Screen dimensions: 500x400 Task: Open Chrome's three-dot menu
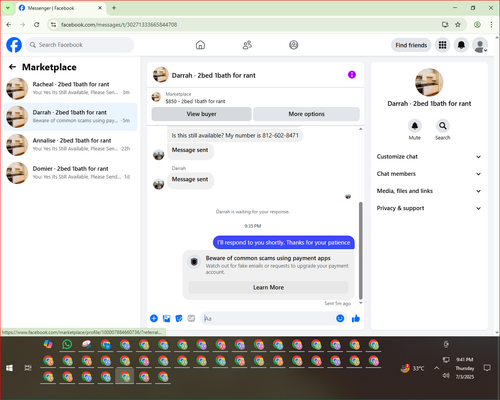(491, 25)
